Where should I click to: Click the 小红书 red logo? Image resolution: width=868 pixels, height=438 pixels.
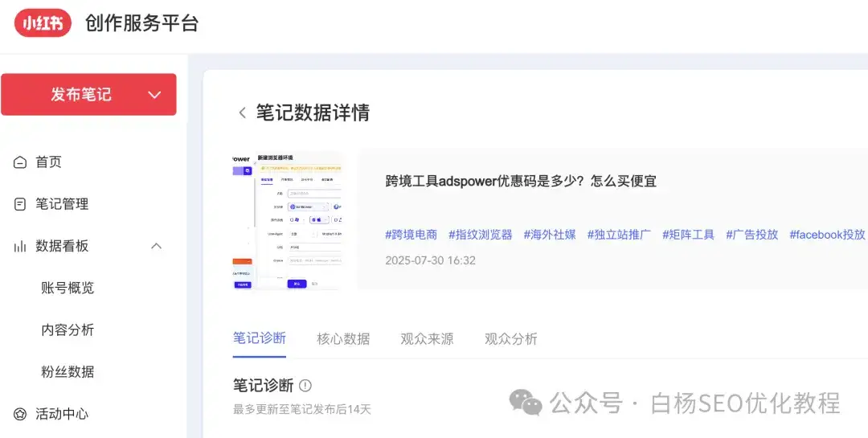(43, 24)
